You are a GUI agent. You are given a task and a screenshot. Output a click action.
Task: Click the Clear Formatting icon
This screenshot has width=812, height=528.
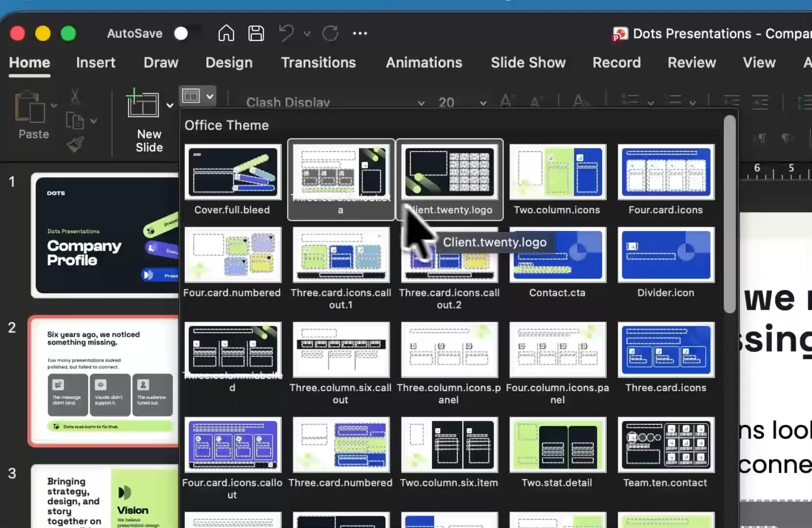(x=581, y=101)
